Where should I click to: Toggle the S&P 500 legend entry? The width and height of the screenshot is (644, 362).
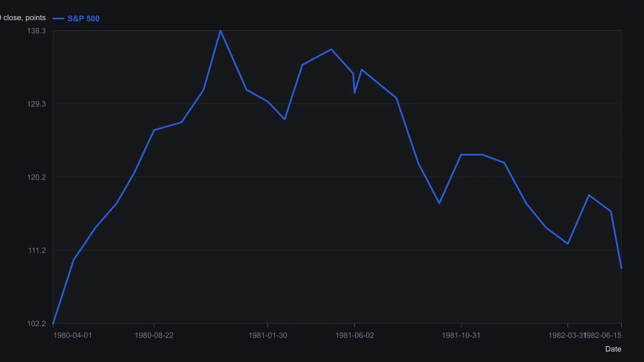[x=76, y=19]
